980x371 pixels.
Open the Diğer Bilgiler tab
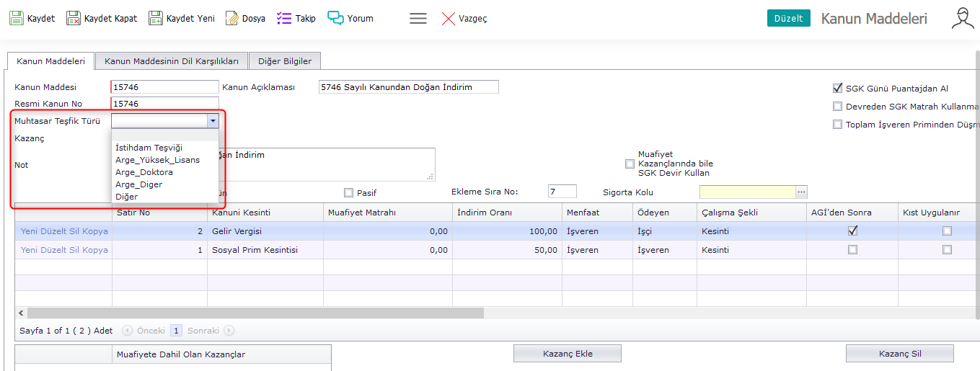point(285,61)
